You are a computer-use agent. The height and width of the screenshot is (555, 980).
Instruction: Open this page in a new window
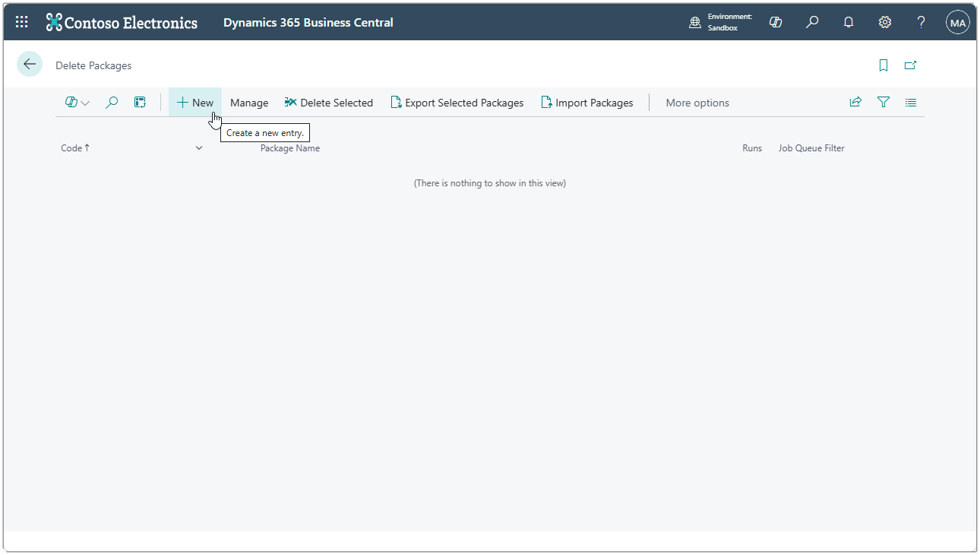click(911, 65)
